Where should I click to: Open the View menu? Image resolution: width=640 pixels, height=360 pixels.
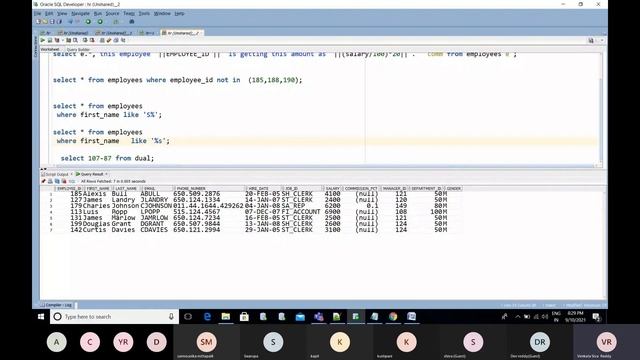pos(62,13)
